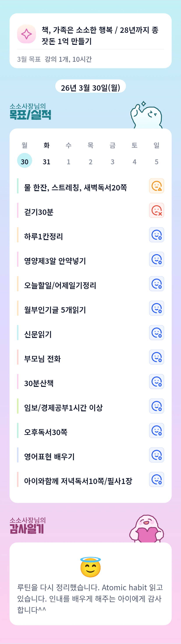Click the blue face icon for 오후독서30쪽
Viewport: 181px width, 644px height.
pyautogui.click(x=156, y=431)
